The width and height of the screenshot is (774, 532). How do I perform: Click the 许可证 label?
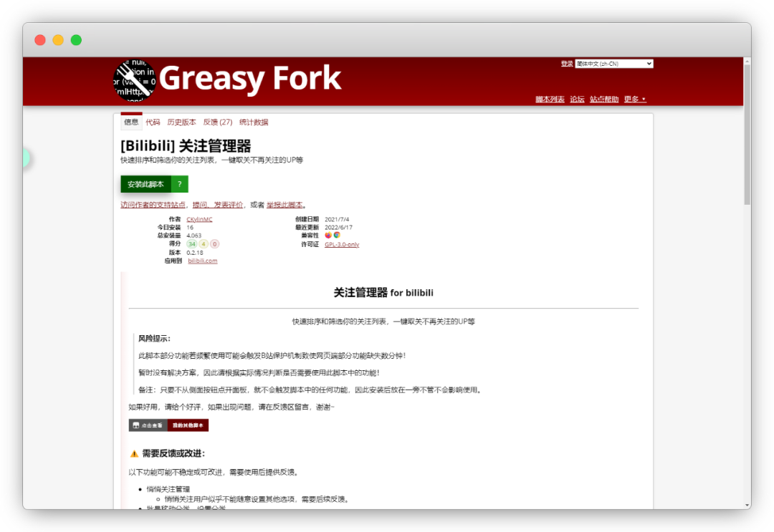pyautogui.click(x=310, y=245)
